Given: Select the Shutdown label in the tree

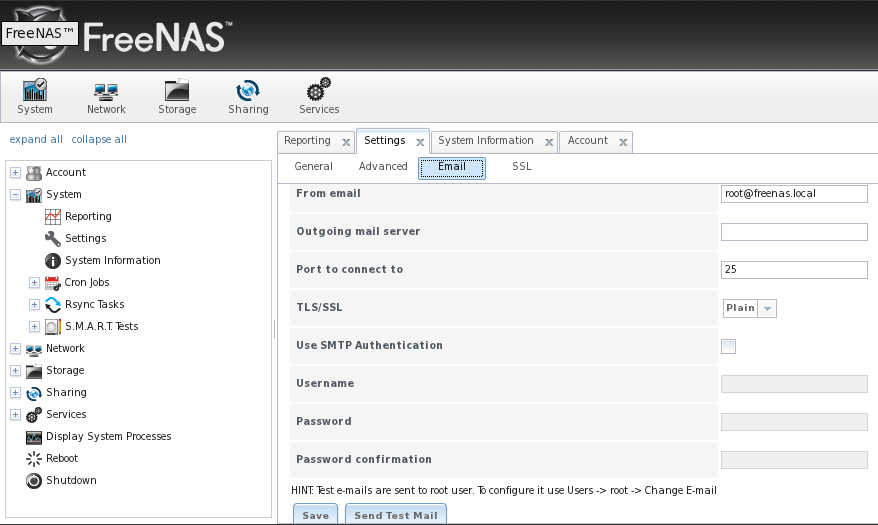Looking at the screenshot, I should coord(71,480).
